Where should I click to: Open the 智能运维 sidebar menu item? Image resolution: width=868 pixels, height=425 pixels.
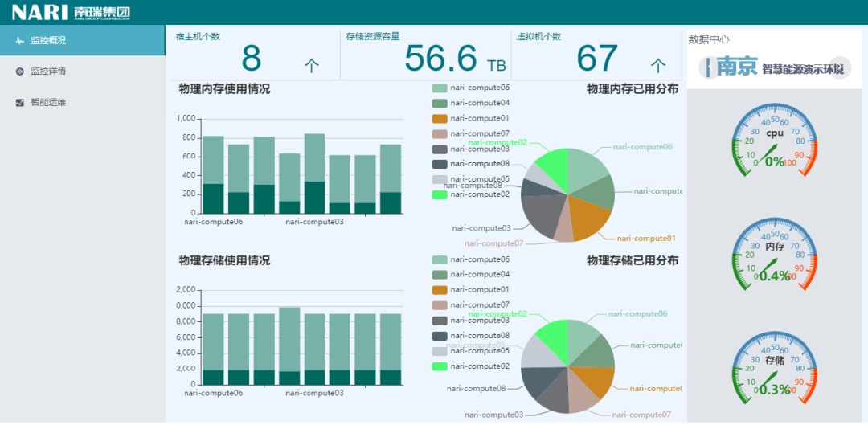pyautogui.click(x=82, y=102)
